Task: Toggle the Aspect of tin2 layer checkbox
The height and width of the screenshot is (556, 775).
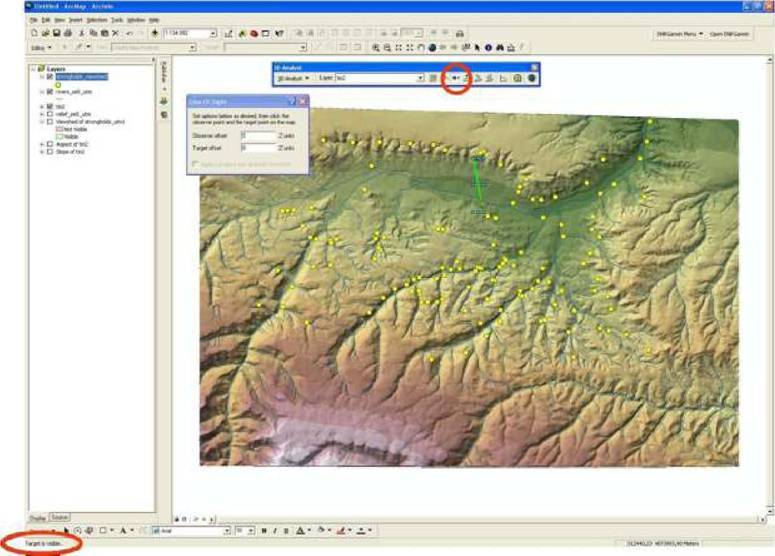Action: 49,144
